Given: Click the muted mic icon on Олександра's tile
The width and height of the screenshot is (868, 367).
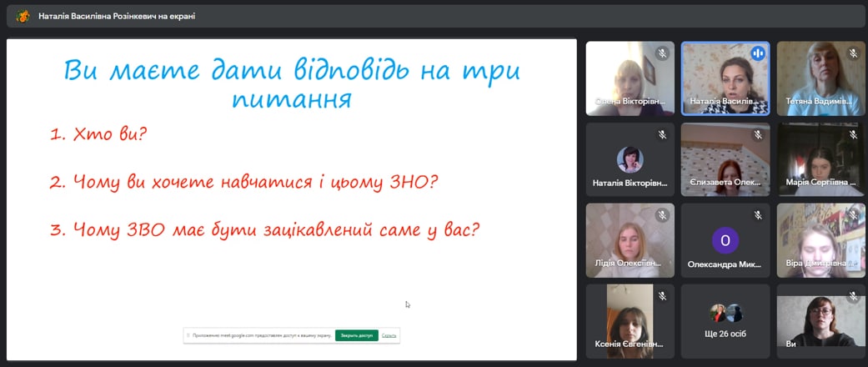Looking at the screenshot, I should pyautogui.click(x=758, y=214).
